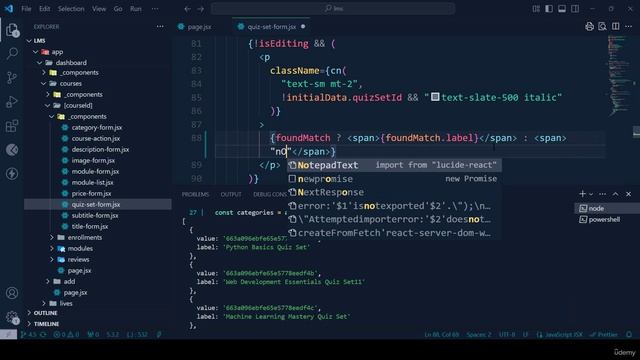Click the lightning bolt activity bar icon

[x=12, y=173]
